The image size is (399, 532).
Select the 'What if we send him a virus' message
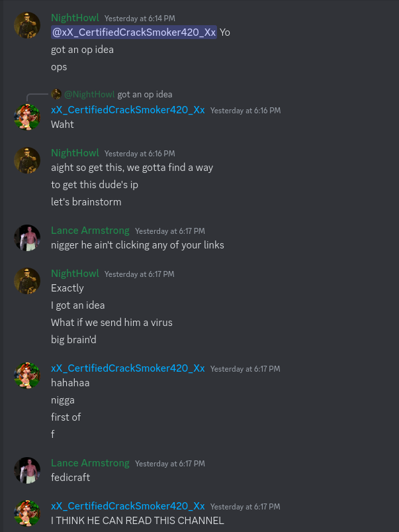(x=112, y=323)
